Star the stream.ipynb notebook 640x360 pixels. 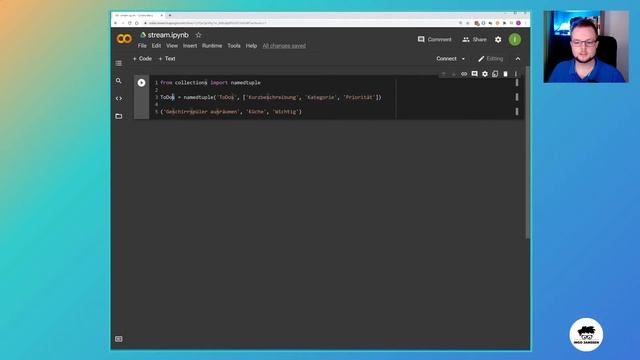198,35
